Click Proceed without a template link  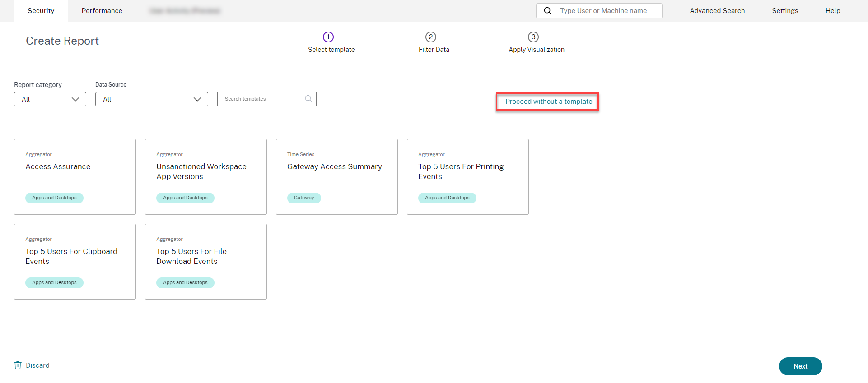pyautogui.click(x=549, y=102)
